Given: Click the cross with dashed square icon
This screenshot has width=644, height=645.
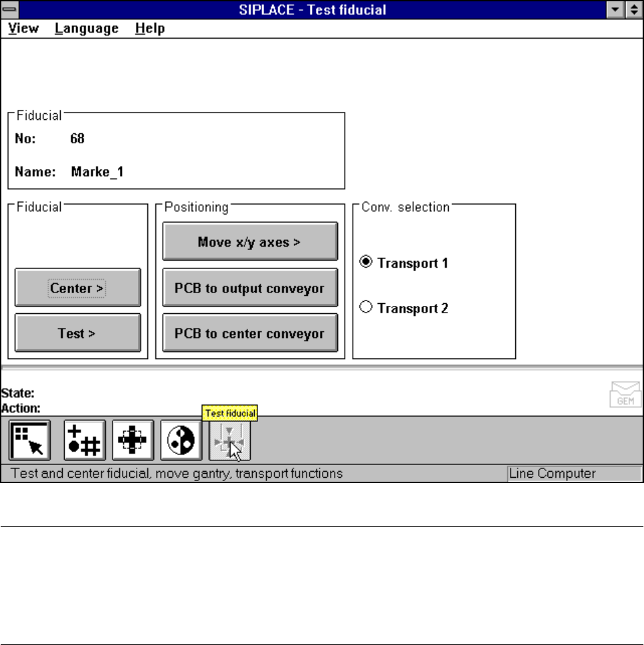Looking at the screenshot, I should [x=133, y=440].
